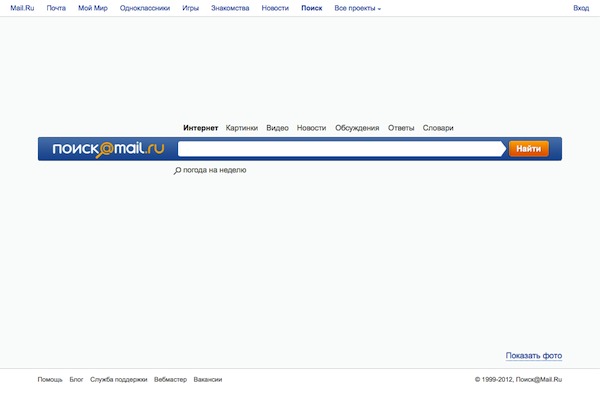The height and width of the screenshot is (412, 600).
Task: Click the Показать фото link
Action: [534, 356]
